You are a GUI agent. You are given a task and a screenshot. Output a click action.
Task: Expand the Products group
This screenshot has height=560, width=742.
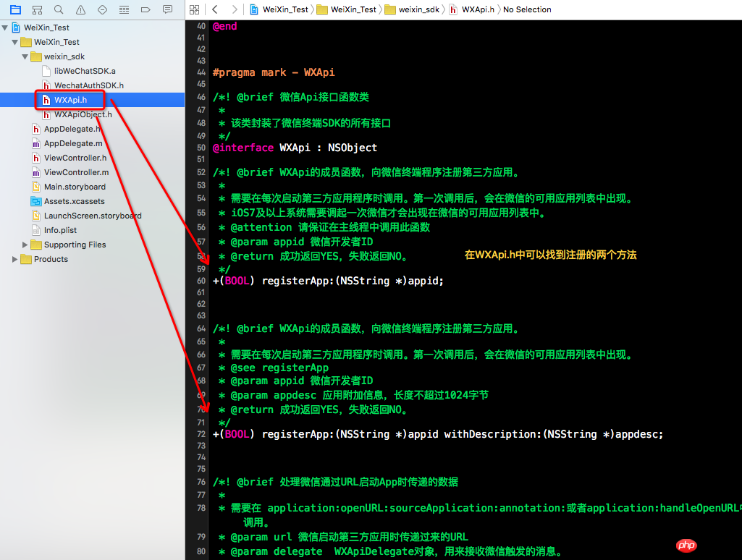click(14, 259)
